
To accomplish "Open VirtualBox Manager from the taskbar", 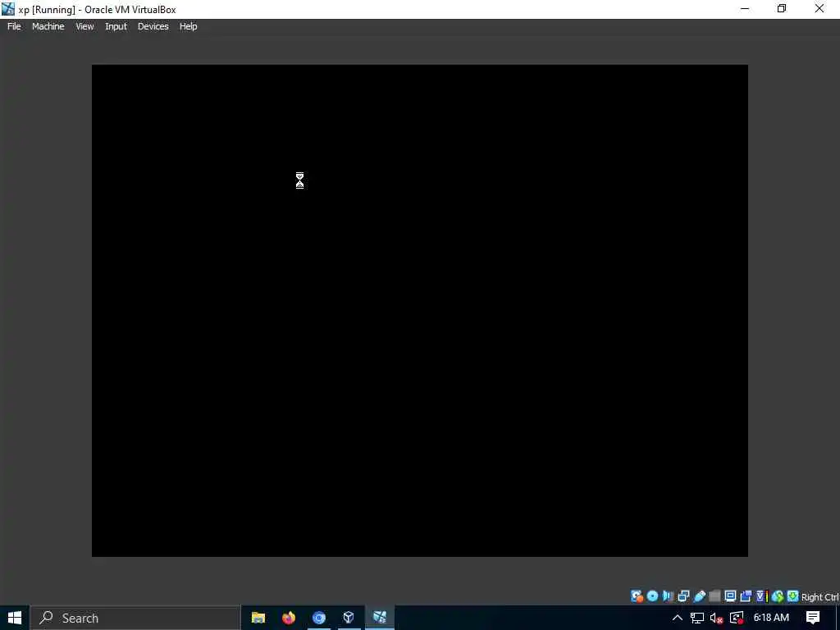I will [349, 618].
